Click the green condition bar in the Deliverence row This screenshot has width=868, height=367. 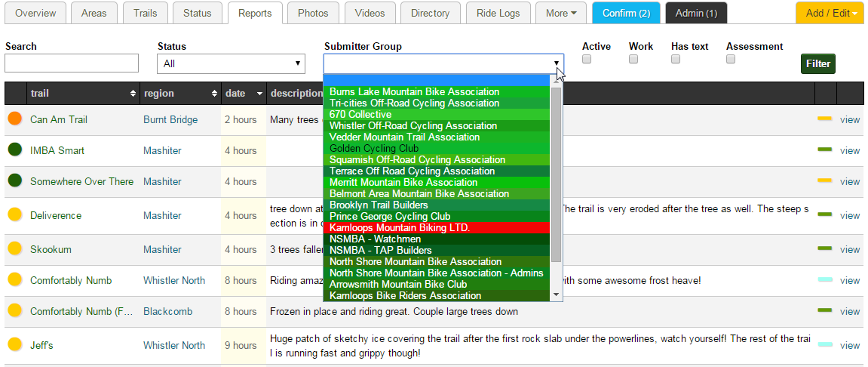coord(825,215)
